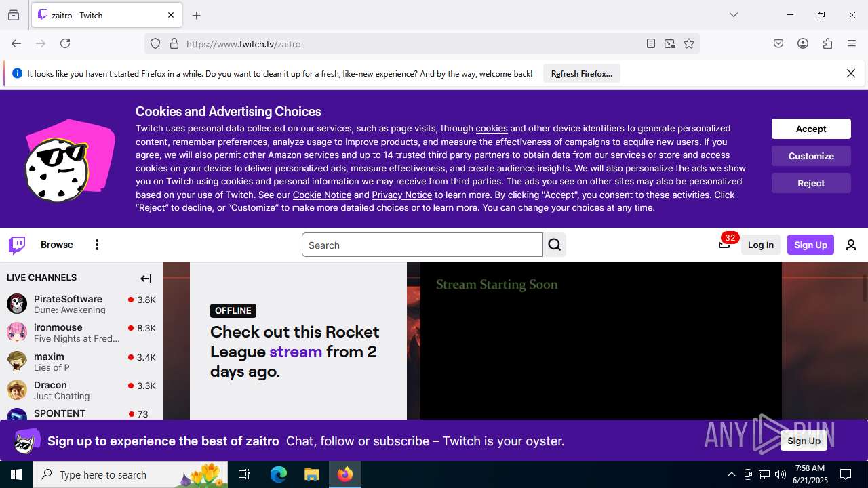The width and height of the screenshot is (868, 488).
Task: Open the Twitch home logo
Action: (17, 245)
